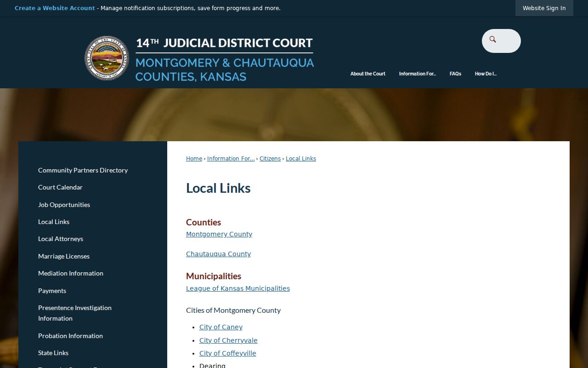Open Marriage Licenses in sidebar
This screenshot has width=588, height=368.
click(x=64, y=256)
